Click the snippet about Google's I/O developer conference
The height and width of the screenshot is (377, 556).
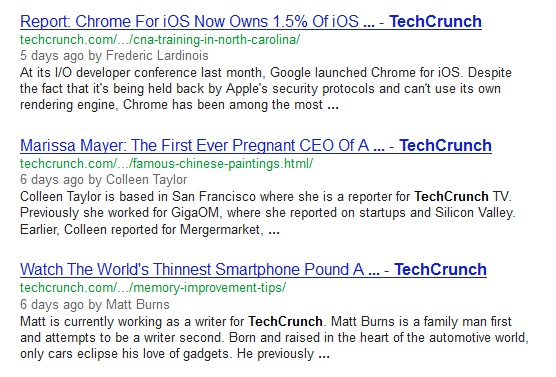(266, 89)
